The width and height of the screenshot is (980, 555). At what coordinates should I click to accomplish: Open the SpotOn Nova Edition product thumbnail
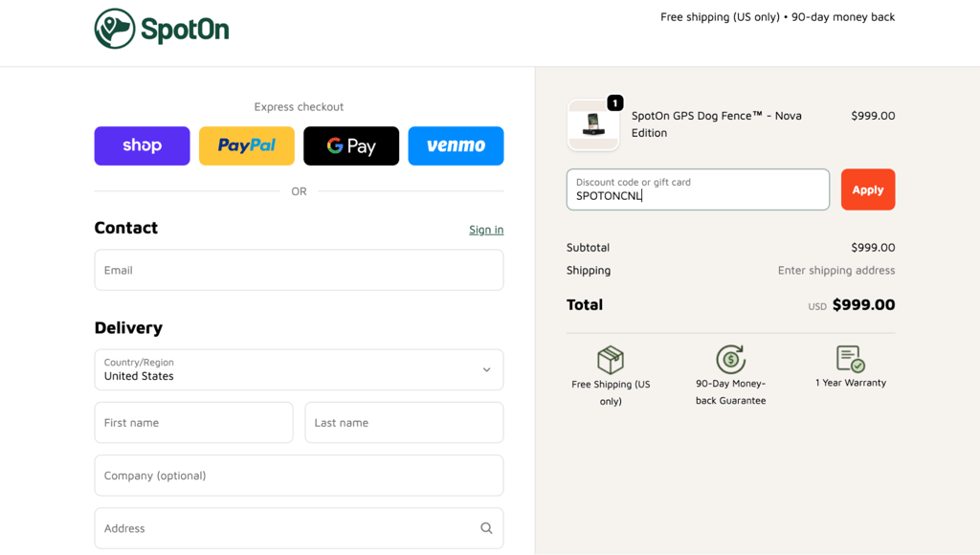tap(592, 125)
